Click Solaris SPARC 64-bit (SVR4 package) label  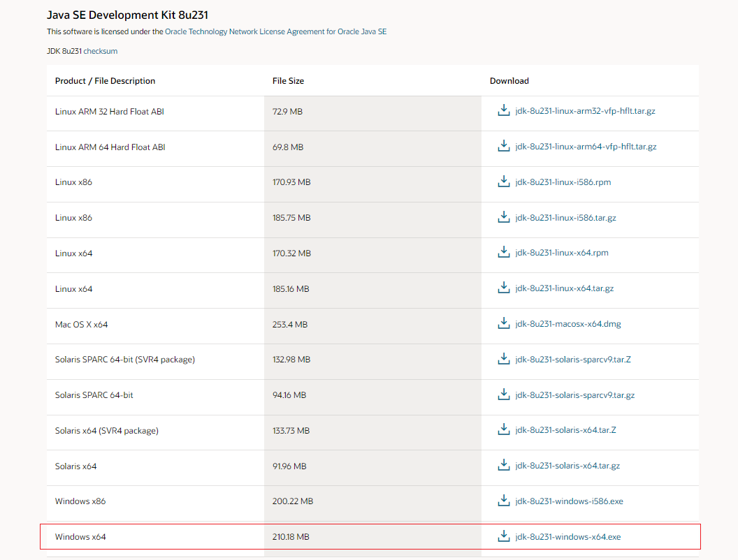124,359
